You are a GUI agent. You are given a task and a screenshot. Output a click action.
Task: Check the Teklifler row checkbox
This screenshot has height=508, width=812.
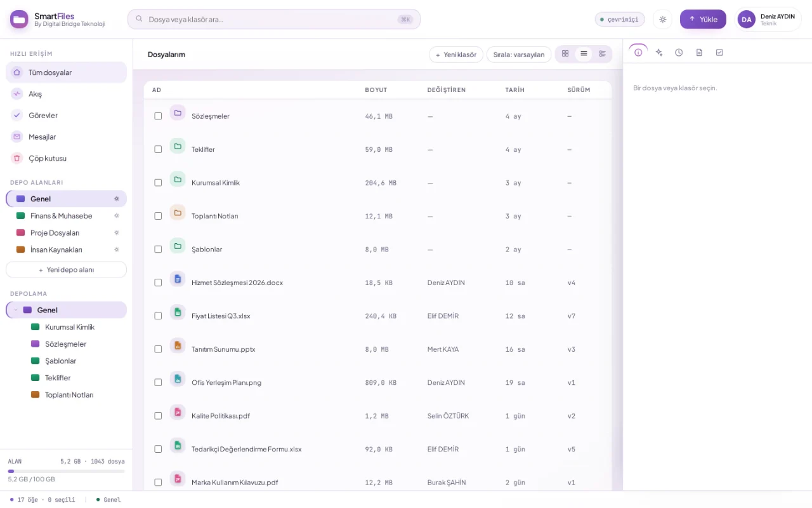(x=158, y=149)
